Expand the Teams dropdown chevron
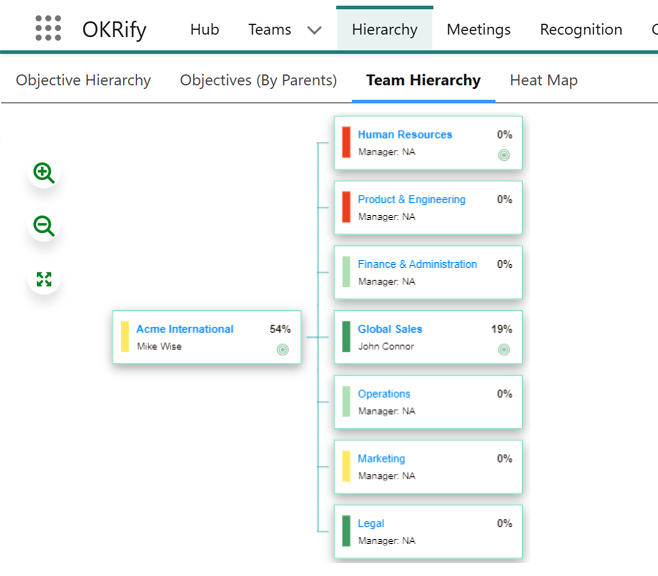 314,30
